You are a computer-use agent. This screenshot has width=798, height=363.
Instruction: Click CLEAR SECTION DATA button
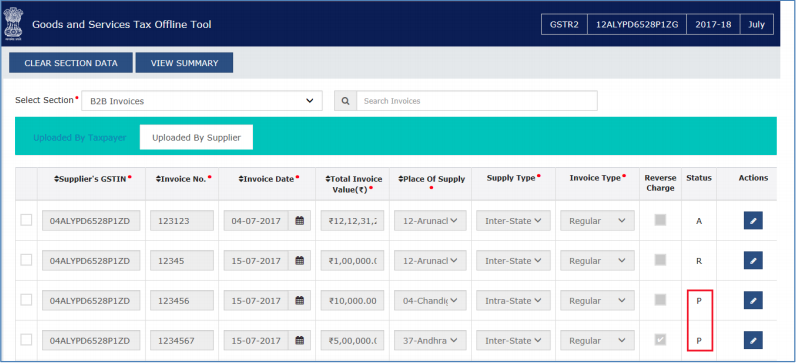point(71,63)
